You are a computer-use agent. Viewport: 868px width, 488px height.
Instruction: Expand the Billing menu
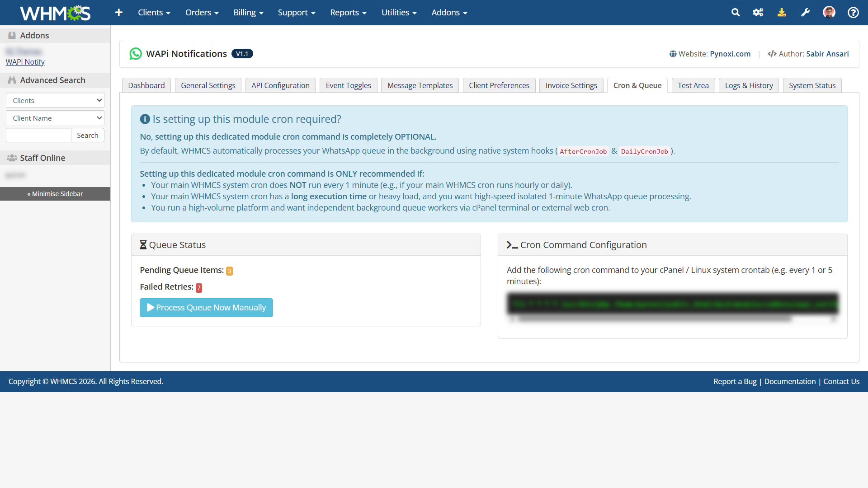point(248,13)
